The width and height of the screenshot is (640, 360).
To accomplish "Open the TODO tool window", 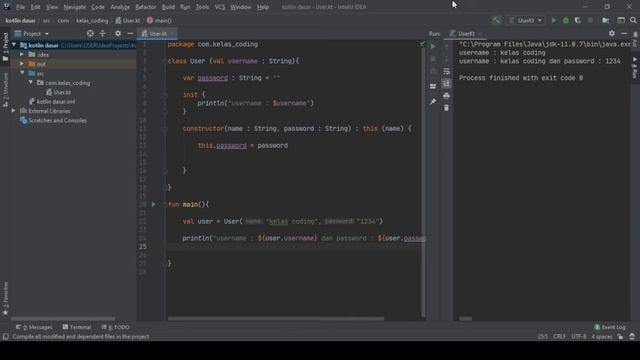I will (x=116, y=327).
